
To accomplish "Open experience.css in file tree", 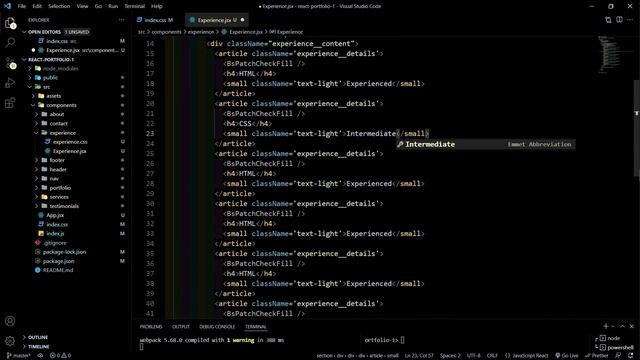I will pyautogui.click(x=70, y=142).
